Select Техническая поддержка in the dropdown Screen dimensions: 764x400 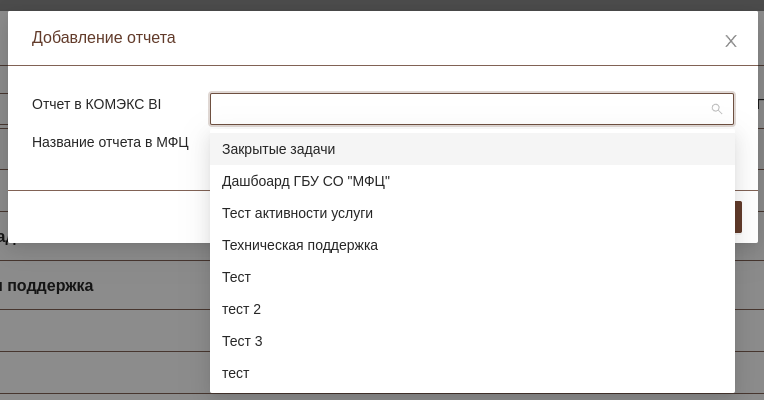pyautogui.click(x=299, y=245)
